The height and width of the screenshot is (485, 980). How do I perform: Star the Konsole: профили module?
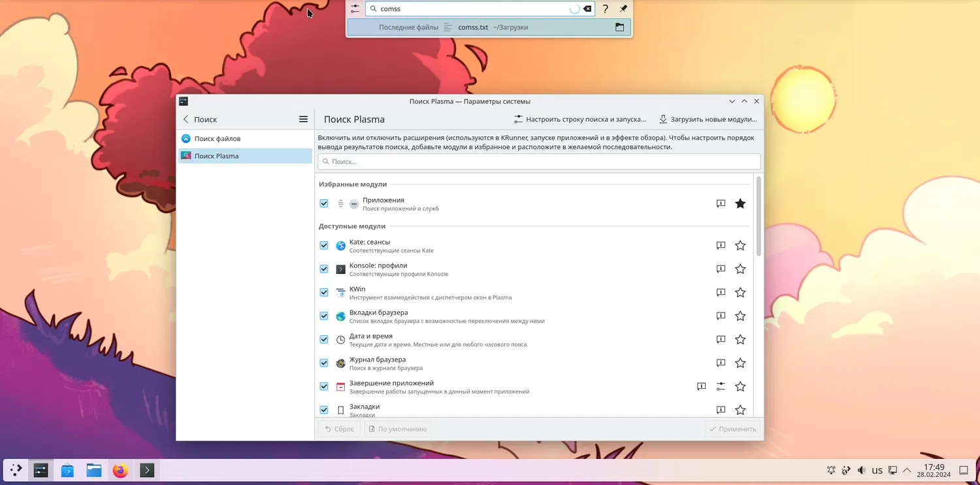pyautogui.click(x=740, y=269)
